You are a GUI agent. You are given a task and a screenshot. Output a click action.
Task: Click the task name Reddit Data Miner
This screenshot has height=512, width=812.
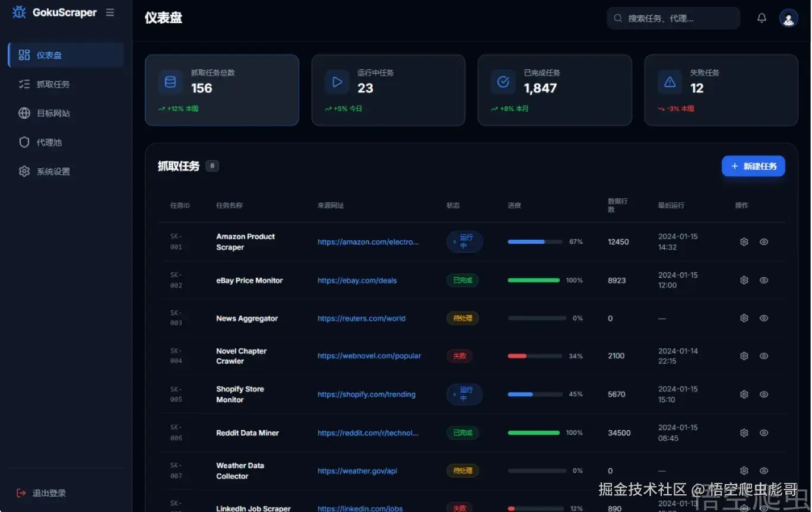click(248, 433)
